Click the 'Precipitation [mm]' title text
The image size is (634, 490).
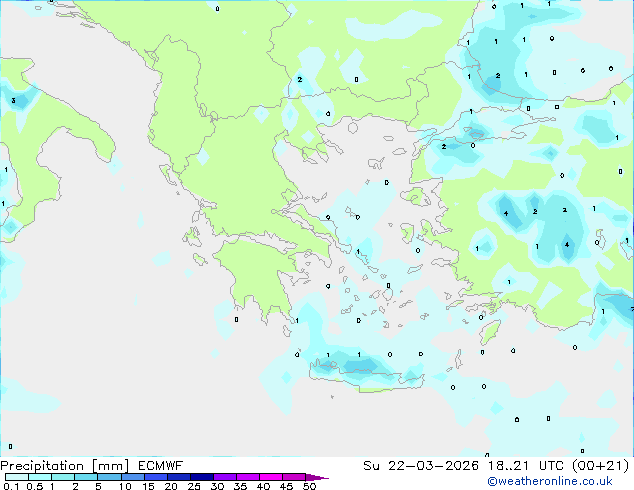pyautogui.click(x=64, y=466)
